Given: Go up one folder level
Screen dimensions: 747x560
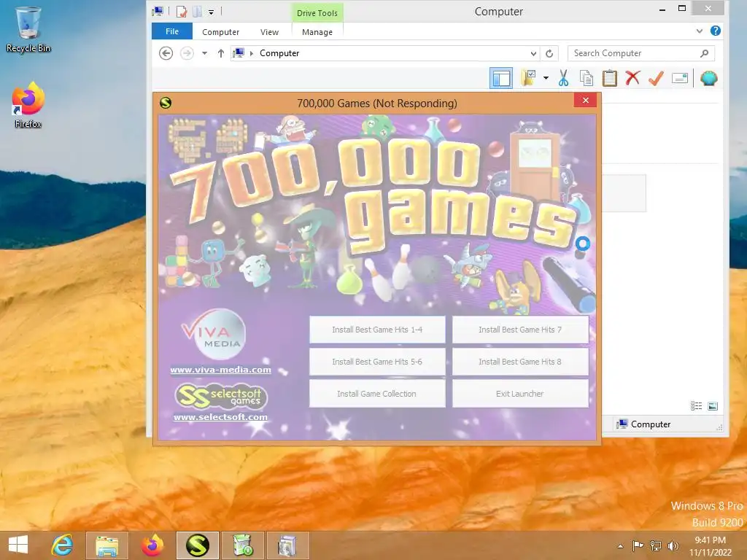Looking at the screenshot, I should (x=220, y=52).
